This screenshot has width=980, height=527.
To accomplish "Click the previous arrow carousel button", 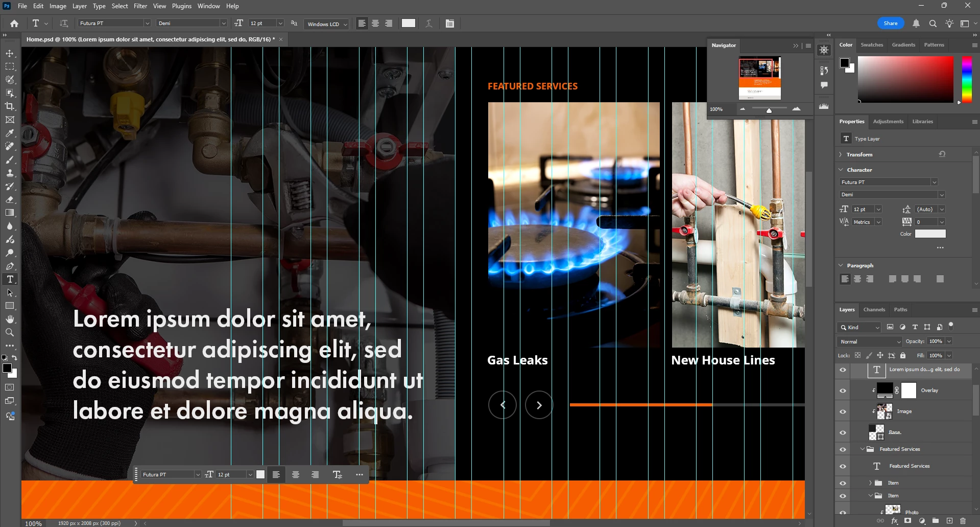I will click(503, 405).
